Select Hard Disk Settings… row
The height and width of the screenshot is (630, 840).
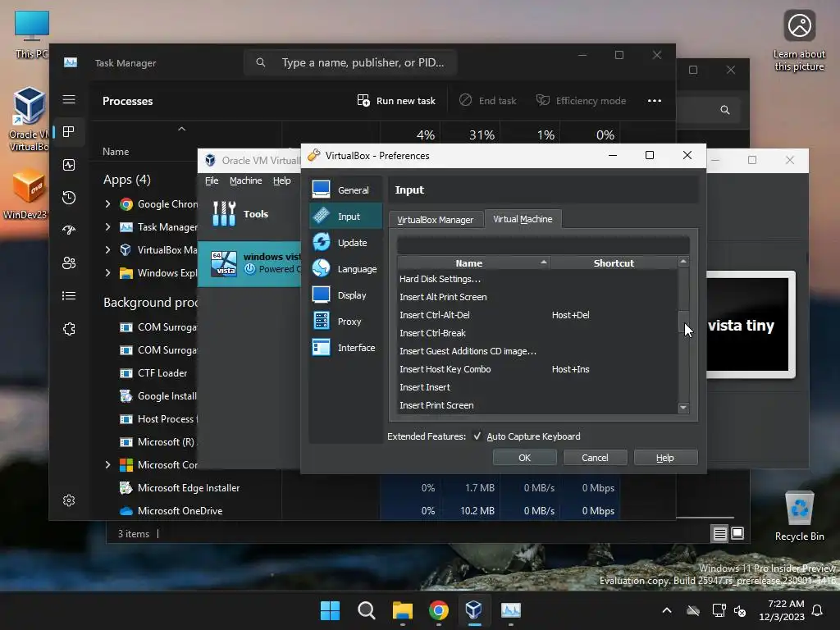[537, 279]
